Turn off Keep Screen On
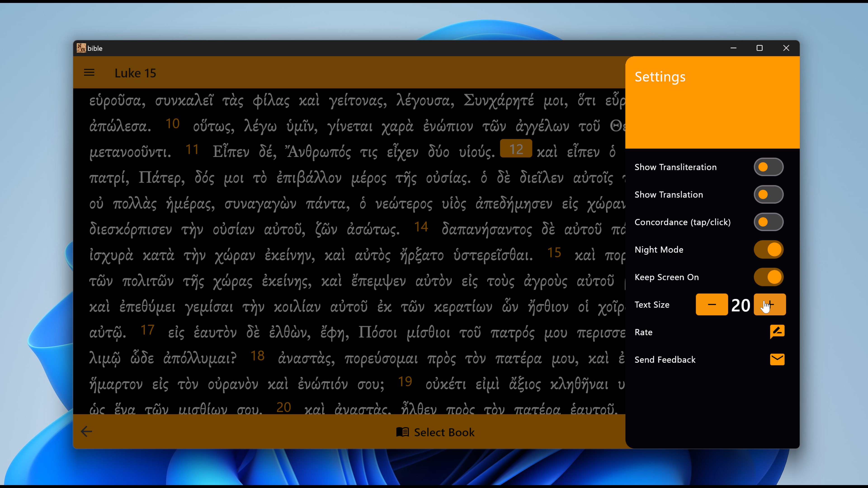868x488 pixels. tap(768, 277)
